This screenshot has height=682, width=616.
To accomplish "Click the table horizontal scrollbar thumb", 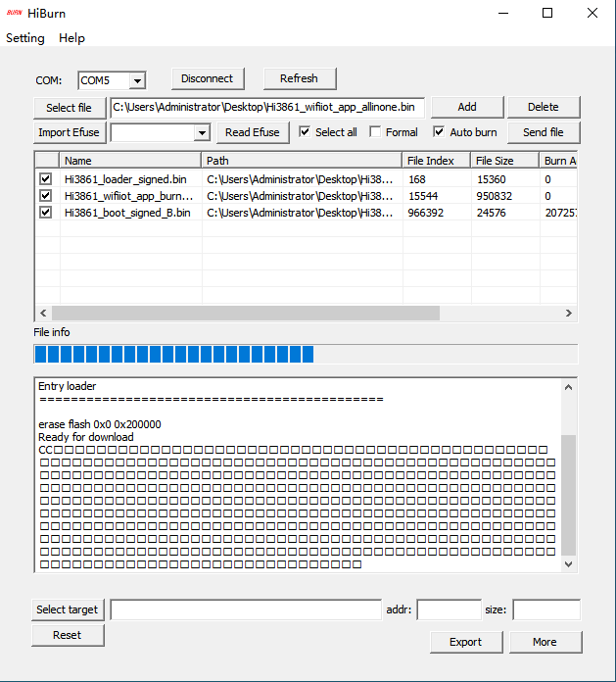I will click(x=246, y=313).
